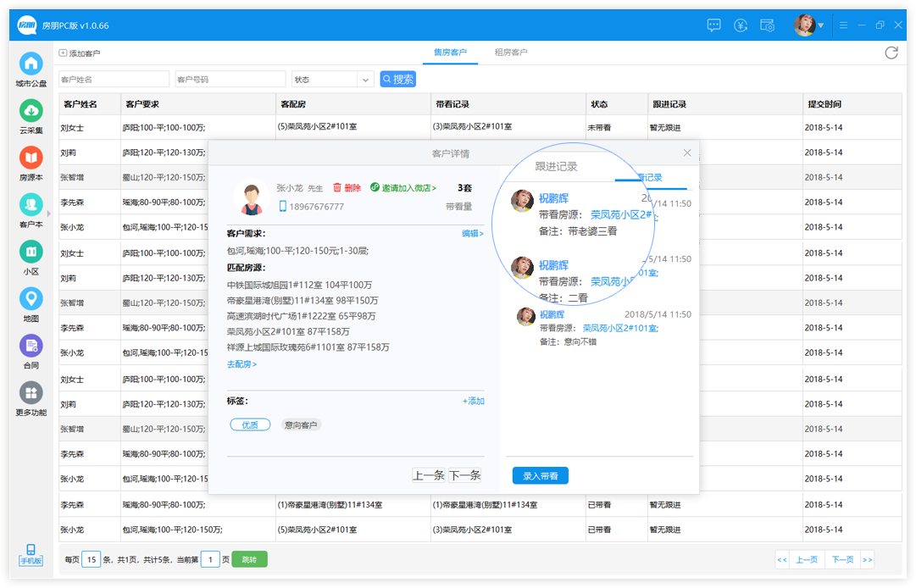The height and width of the screenshot is (588, 916).
Task: Click the 云采集 cloud download icon
Action: pyautogui.click(x=31, y=110)
